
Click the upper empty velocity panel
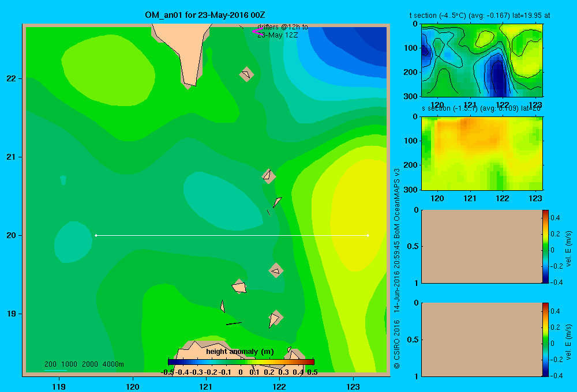tap(482, 246)
